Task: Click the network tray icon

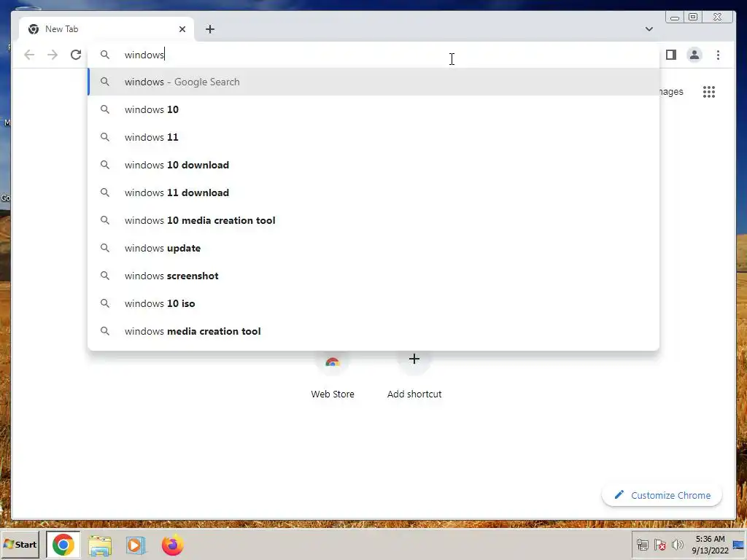Action: pyautogui.click(x=642, y=545)
